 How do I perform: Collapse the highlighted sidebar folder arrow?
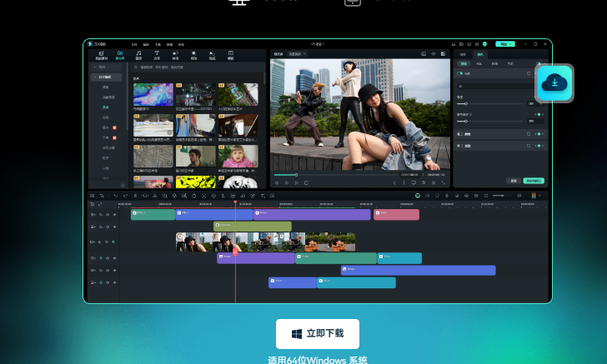click(95, 77)
